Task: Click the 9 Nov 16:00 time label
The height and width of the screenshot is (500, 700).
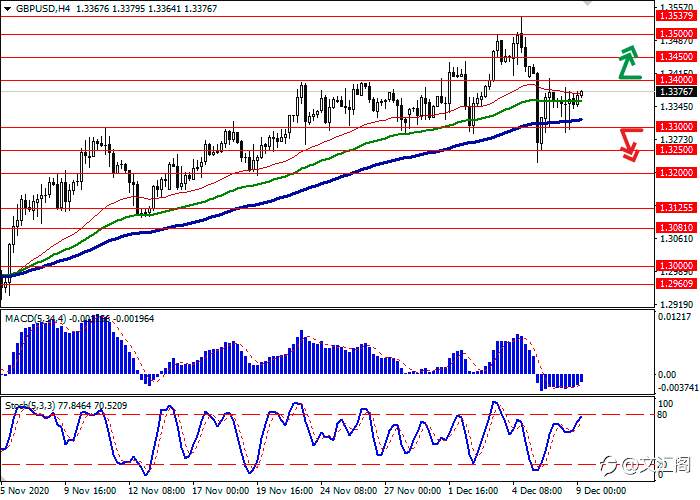Action: tap(90, 491)
